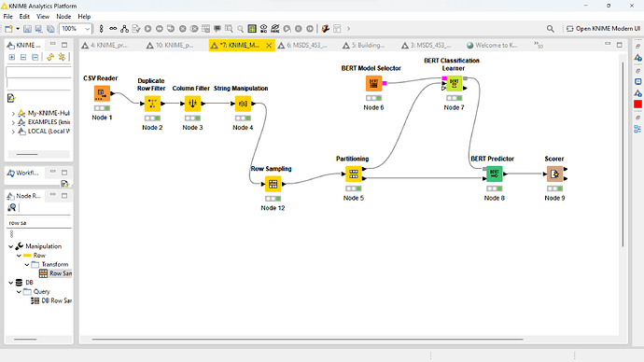644x362 pixels.
Task: Click the Node Repository horizontal scrollbar
Action: pyautogui.click(x=25, y=340)
